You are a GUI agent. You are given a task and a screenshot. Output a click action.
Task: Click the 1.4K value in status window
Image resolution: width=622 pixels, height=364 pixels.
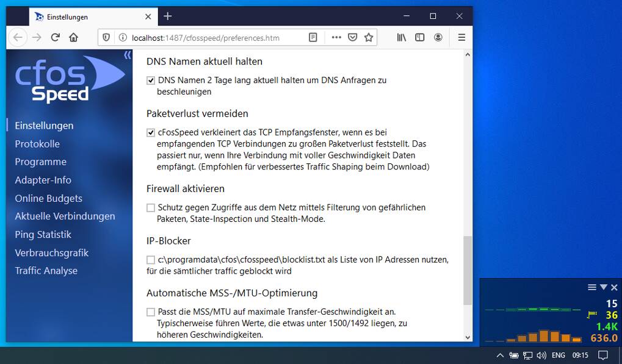(607, 327)
